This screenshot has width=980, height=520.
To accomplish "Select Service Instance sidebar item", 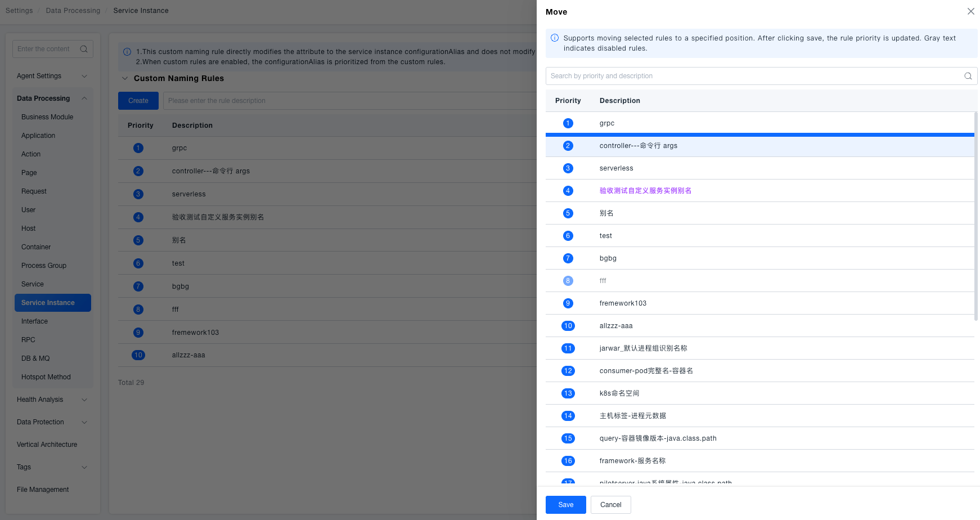I will pyautogui.click(x=53, y=303).
